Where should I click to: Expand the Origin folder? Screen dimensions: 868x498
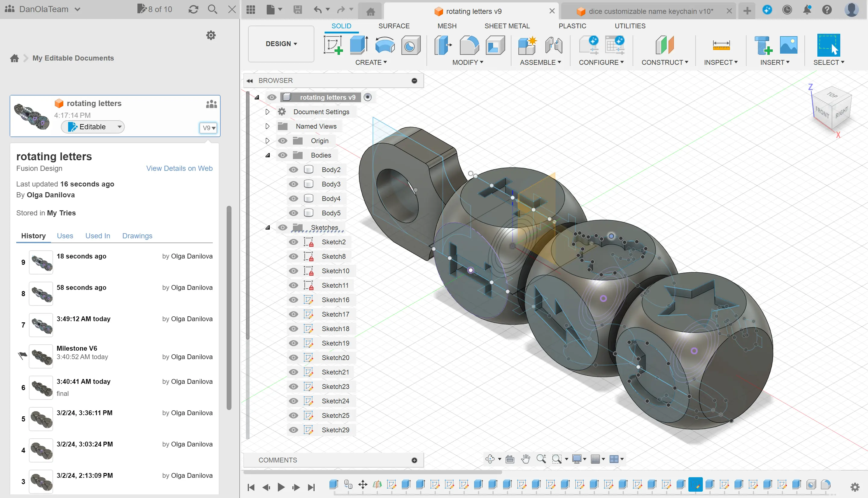coord(268,141)
